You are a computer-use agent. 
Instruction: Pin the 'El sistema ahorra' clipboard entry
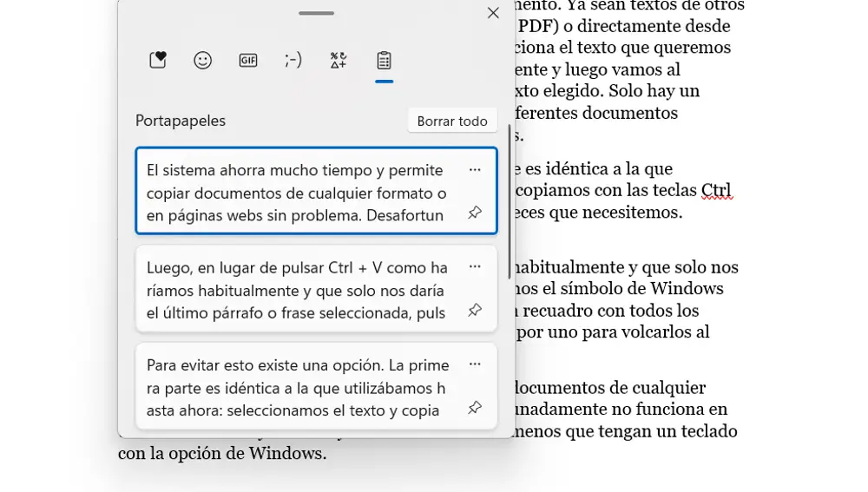point(475,213)
